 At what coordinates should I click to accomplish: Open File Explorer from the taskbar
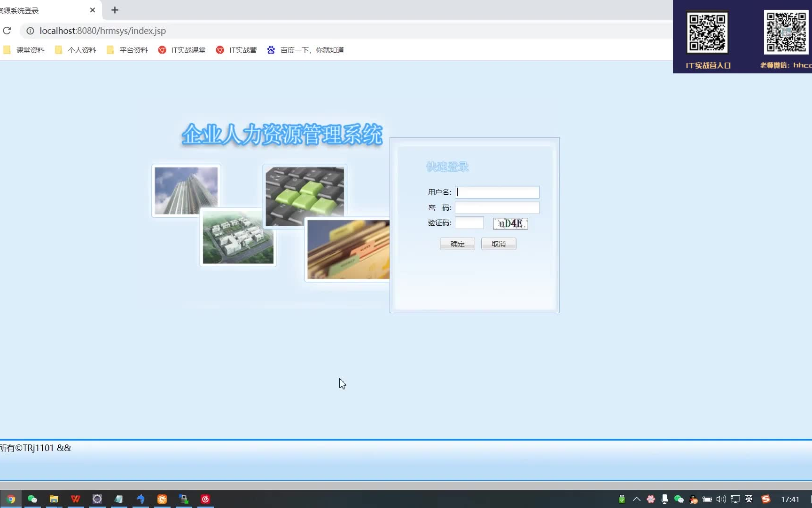coord(54,499)
